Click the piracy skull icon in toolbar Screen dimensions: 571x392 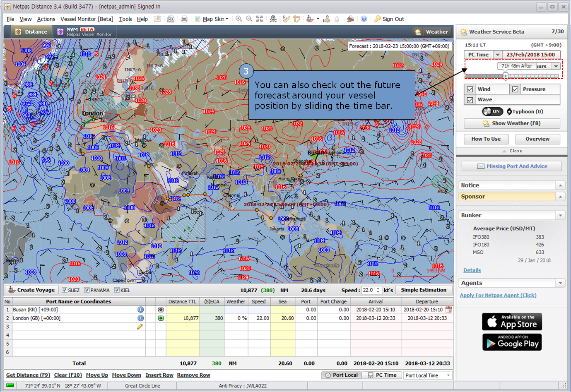pos(273,19)
